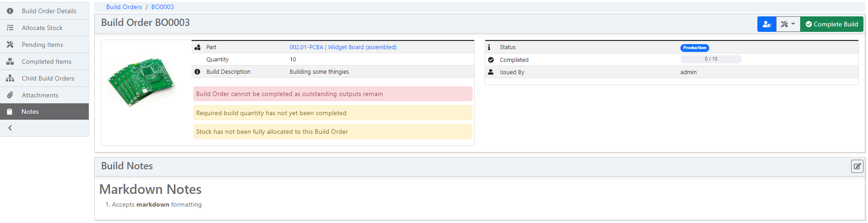The image size is (868, 223).
Task: Edit build notes with the pencil icon
Action: (857, 167)
